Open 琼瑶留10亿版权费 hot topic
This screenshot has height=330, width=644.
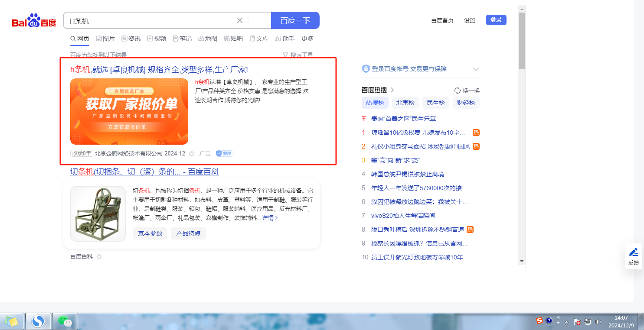coord(418,133)
